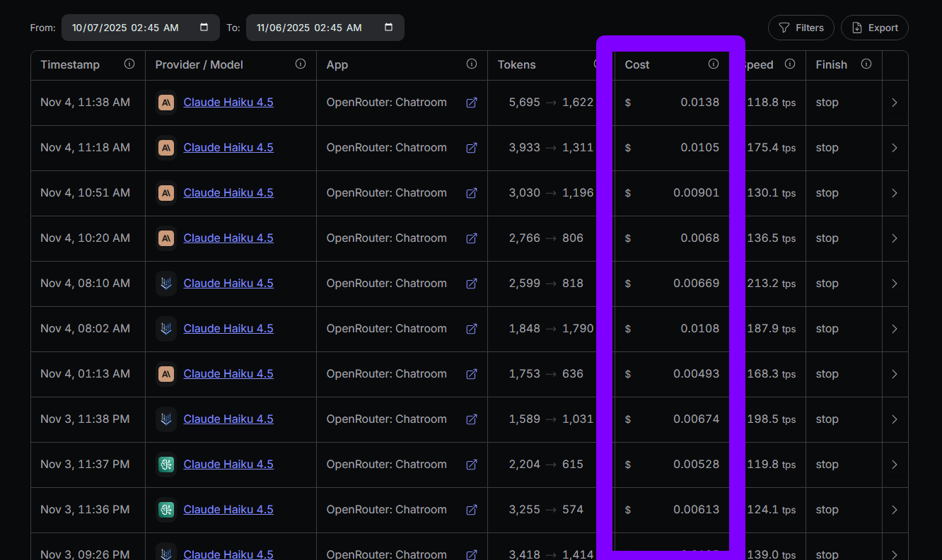Click the "Timestamp" column header
This screenshot has width=942, height=560.
point(70,64)
